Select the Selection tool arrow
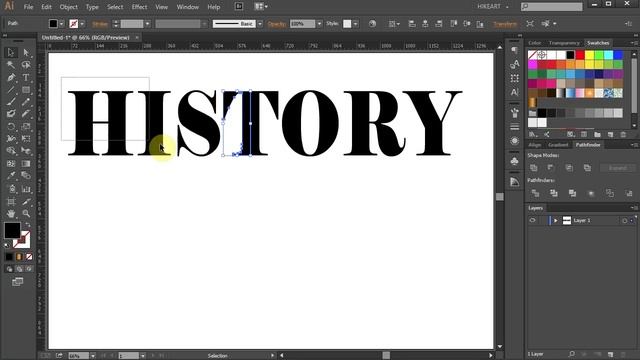The height and width of the screenshot is (360, 640). [11, 53]
